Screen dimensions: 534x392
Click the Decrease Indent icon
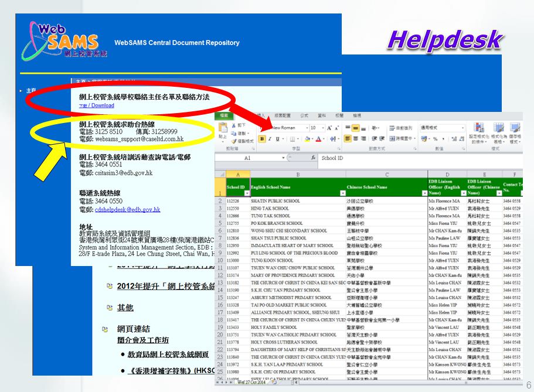pos(374,139)
